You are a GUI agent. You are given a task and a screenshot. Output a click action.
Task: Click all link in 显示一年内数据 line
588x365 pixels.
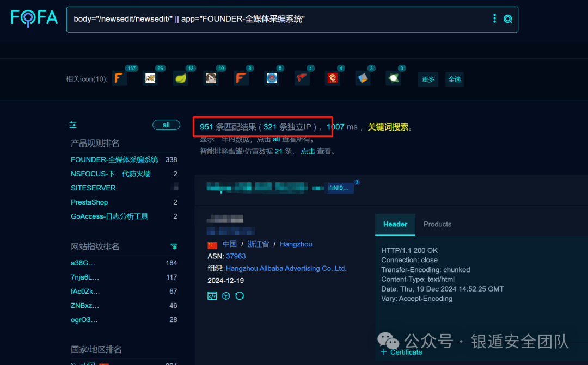pyautogui.click(x=277, y=139)
